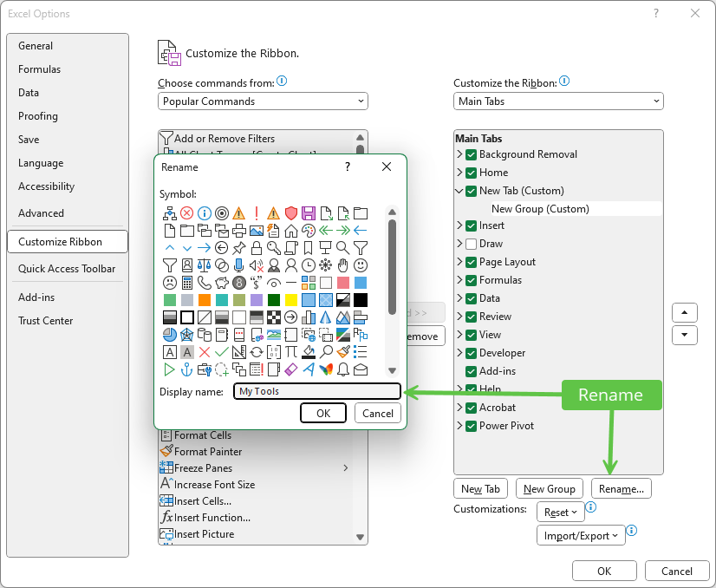
Task: Select the balance scales symbol
Action: 204,265
